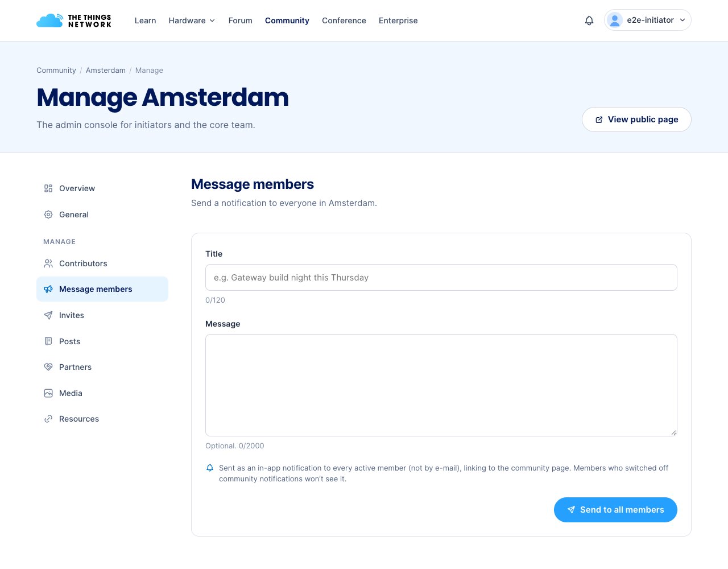
Task: Click the Media image icon
Action: tap(48, 393)
